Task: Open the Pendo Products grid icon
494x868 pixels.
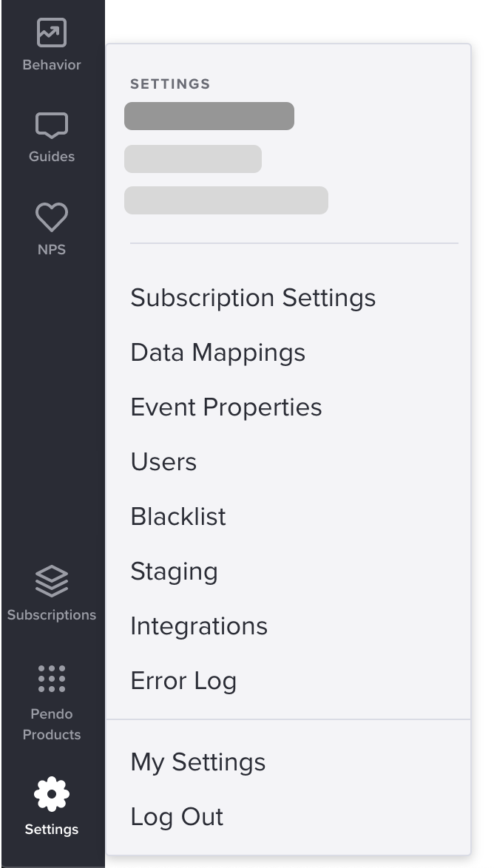Action: (x=52, y=679)
